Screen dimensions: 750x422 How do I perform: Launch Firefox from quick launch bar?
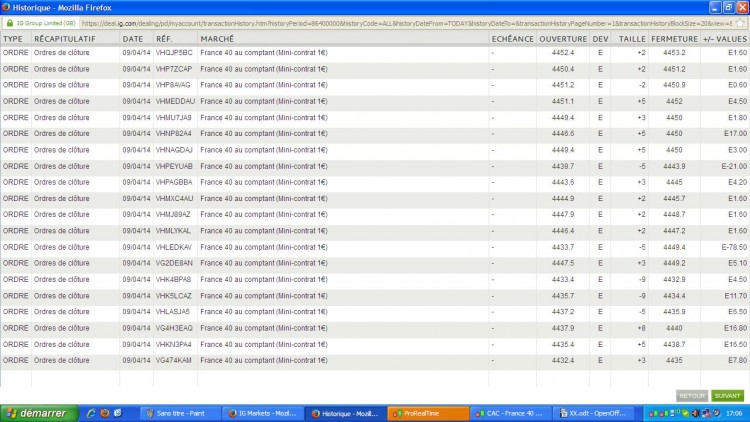[x=104, y=413]
